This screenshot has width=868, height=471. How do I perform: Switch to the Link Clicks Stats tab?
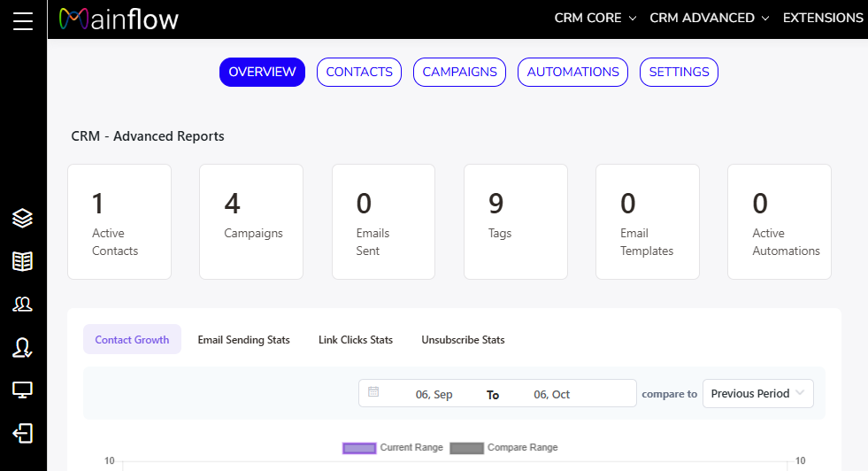(356, 340)
